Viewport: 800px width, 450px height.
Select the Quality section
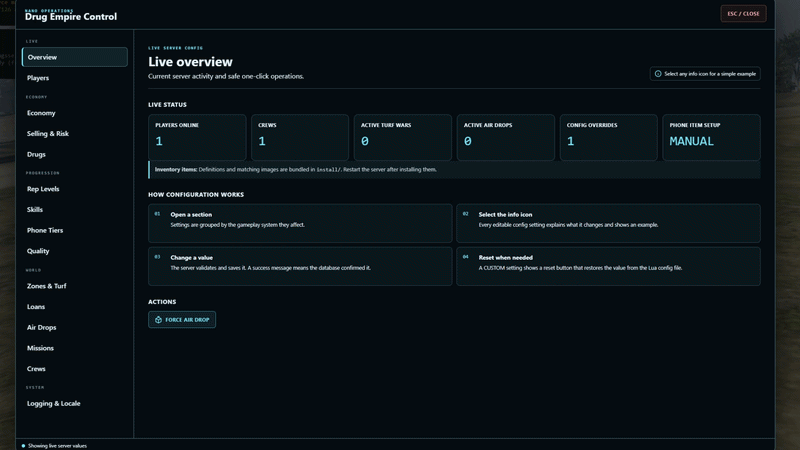pyautogui.click(x=74, y=251)
